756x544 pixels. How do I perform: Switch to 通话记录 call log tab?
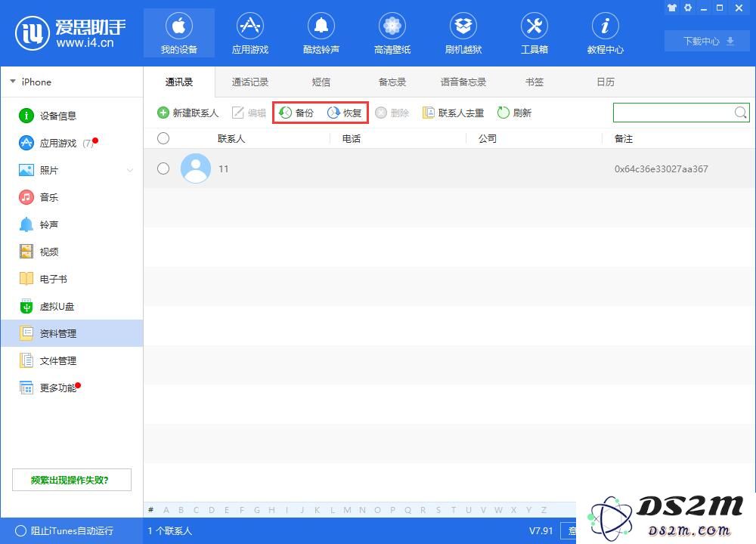pos(249,82)
